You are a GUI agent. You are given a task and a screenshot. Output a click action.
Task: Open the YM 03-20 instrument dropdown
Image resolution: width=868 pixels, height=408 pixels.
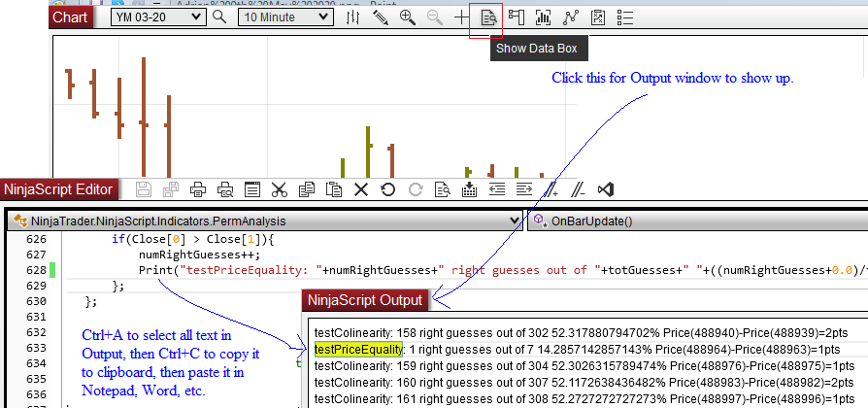click(157, 17)
